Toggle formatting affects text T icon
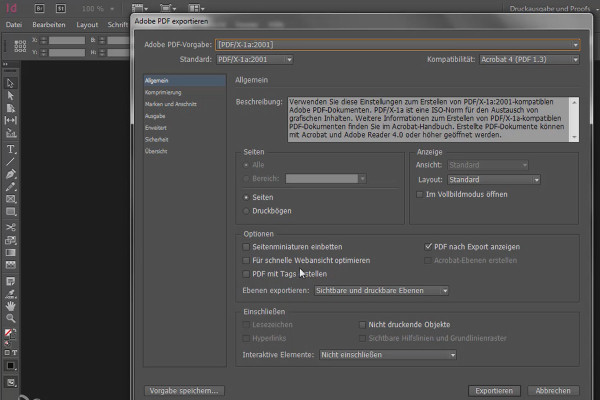This screenshot has width=600, height=400. click(x=15, y=353)
